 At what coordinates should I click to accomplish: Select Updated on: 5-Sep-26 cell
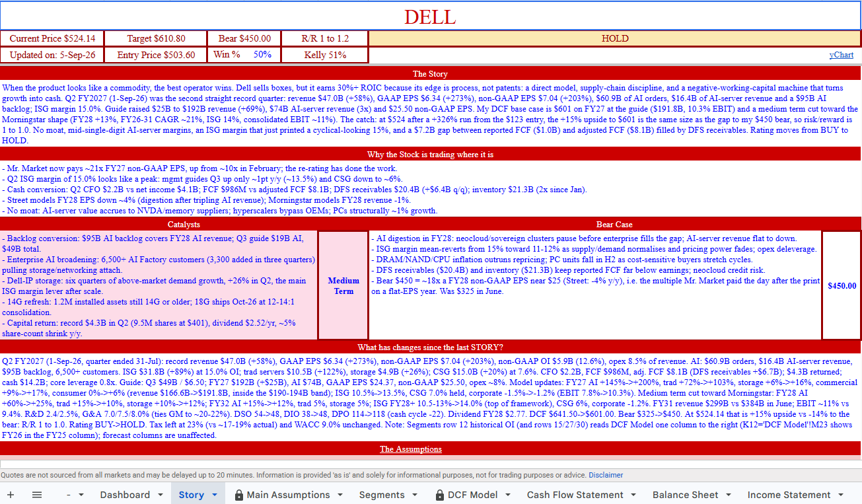[52, 55]
